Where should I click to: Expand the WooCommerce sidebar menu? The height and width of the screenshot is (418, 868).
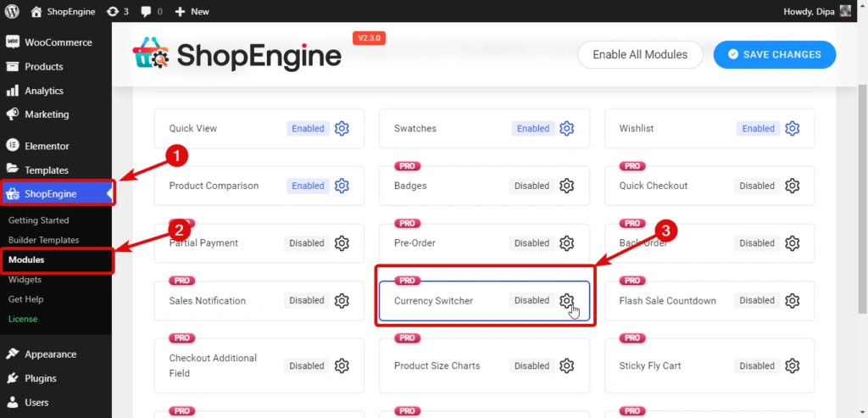click(x=58, y=42)
